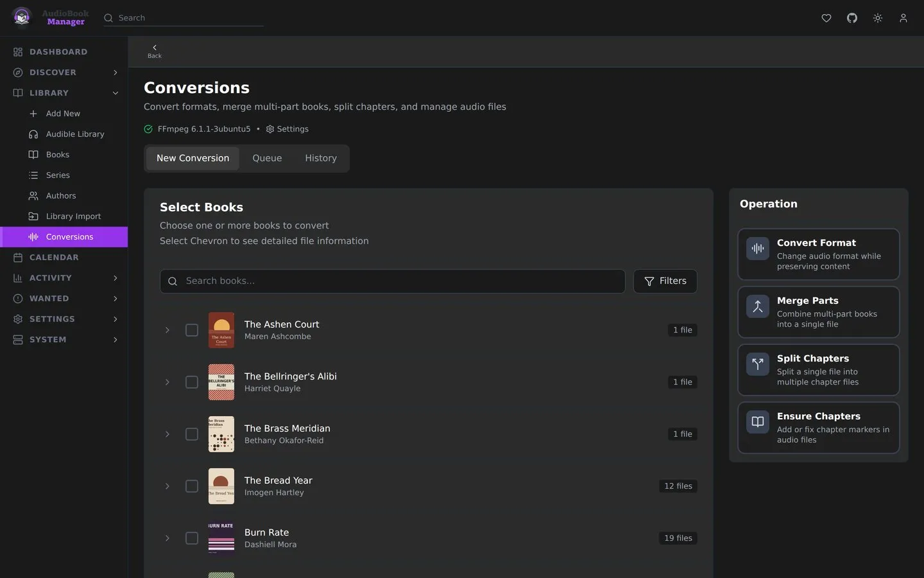Check the box for The Brass Meridian

point(192,434)
